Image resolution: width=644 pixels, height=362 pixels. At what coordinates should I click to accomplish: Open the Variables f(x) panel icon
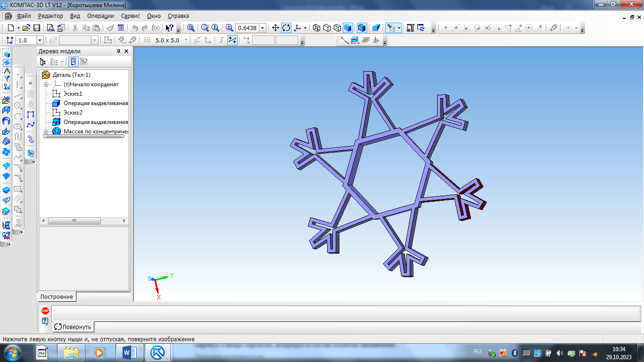pyautogui.click(x=156, y=28)
